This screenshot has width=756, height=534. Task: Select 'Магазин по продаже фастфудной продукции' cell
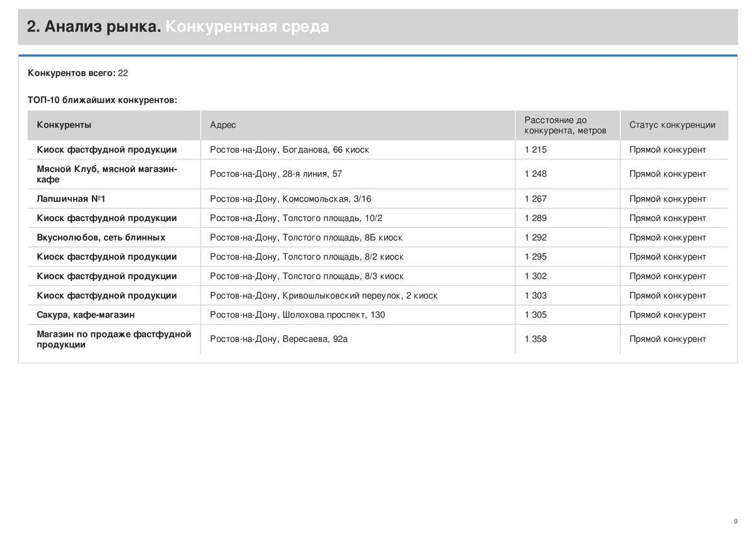[x=114, y=339]
